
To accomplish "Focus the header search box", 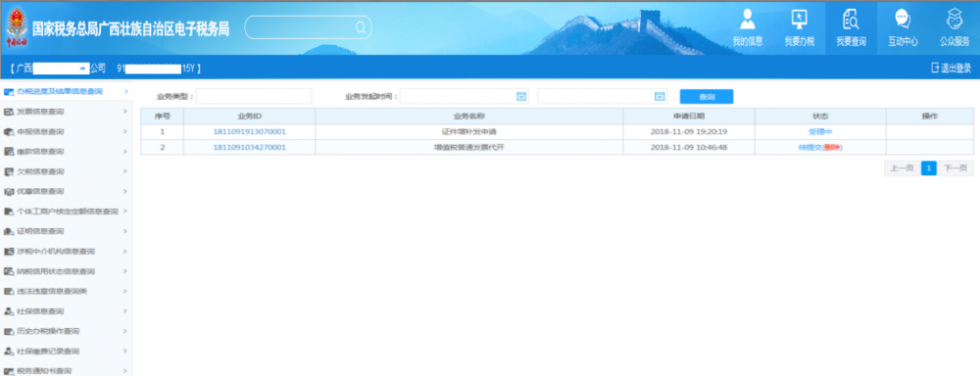I will pos(308,27).
